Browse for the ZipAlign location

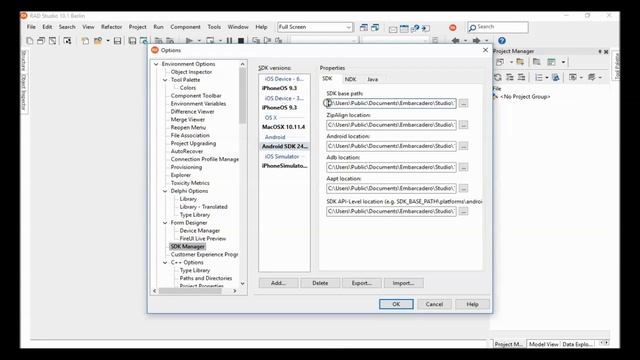463,125
